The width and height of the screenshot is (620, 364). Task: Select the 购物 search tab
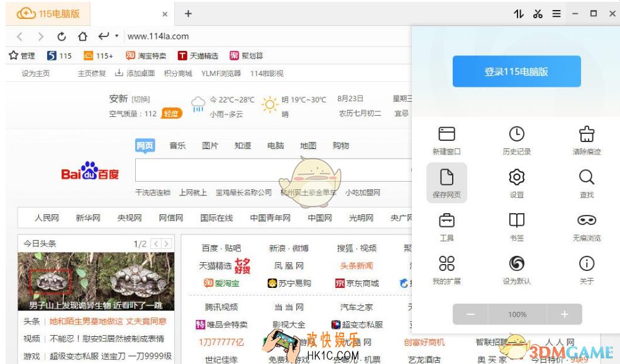point(341,145)
